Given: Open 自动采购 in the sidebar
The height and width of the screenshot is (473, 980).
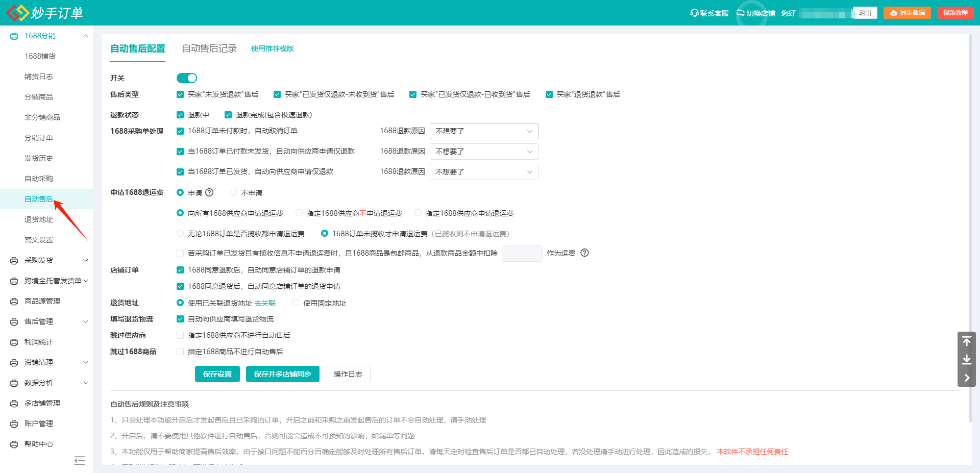Looking at the screenshot, I should pyautogui.click(x=39, y=179).
